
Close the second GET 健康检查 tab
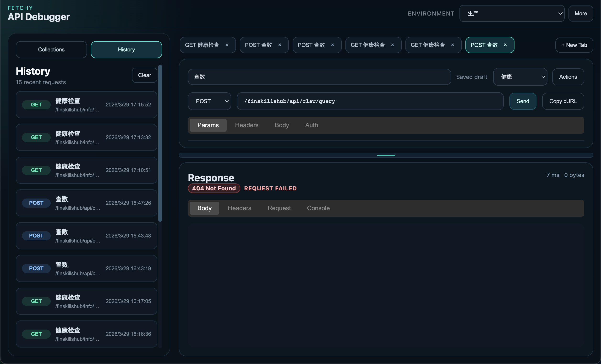tap(392, 45)
